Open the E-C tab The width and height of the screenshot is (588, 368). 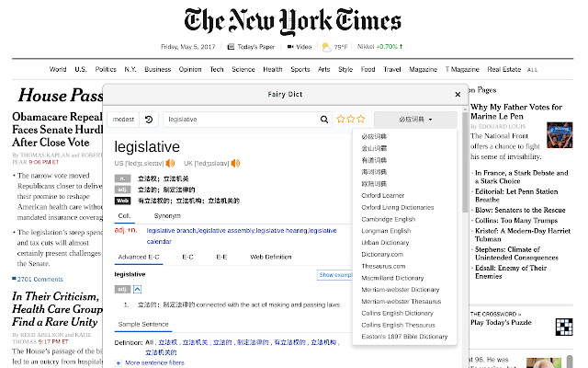click(187, 257)
